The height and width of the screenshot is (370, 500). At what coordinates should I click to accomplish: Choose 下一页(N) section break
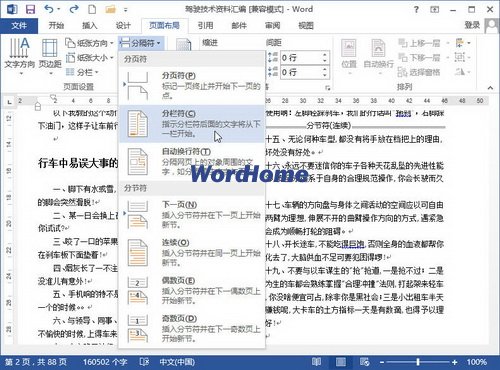192,215
